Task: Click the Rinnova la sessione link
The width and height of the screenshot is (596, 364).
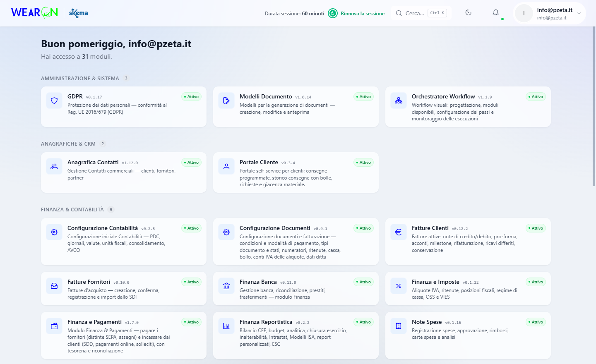Action: 363,14
